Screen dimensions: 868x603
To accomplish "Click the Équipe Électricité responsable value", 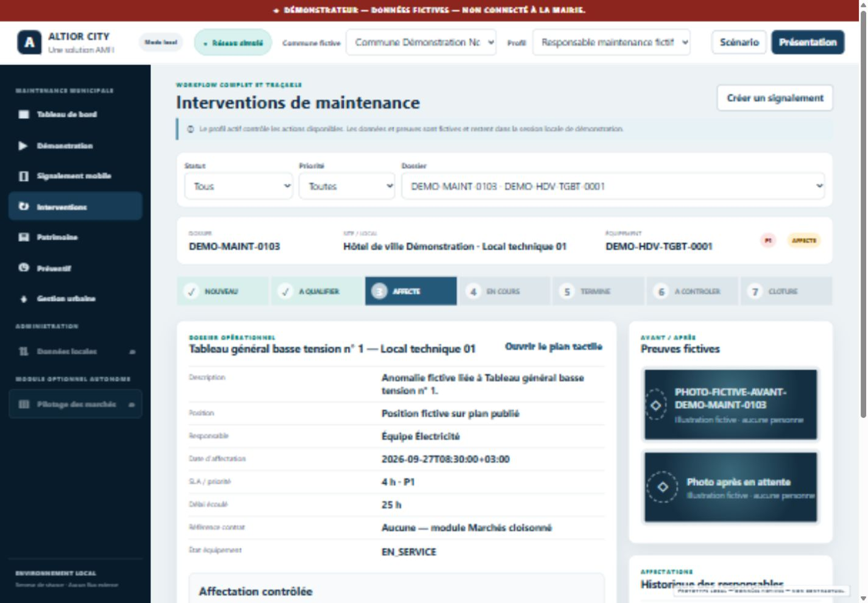I will pyautogui.click(x=420, y=437).
